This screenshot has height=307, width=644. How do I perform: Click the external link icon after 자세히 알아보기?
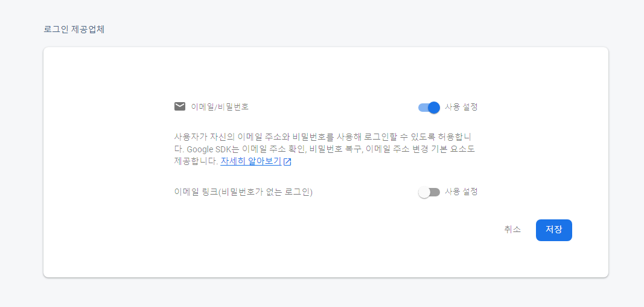click(x=287, y=161)
